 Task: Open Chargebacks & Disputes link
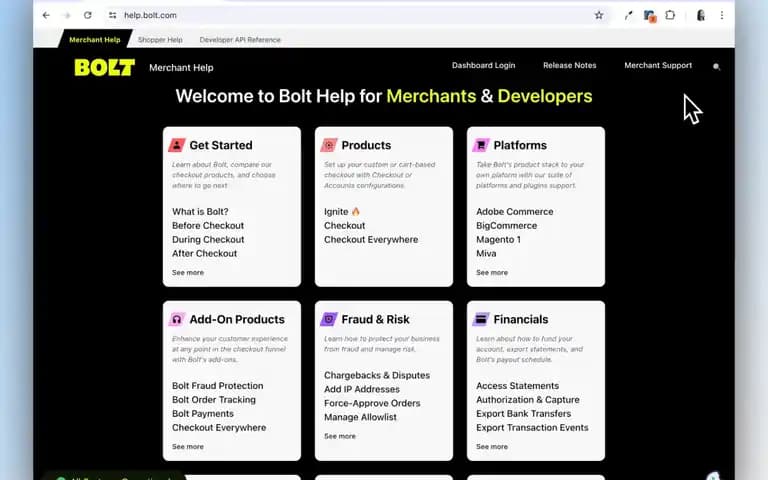(x=377, y=375)
